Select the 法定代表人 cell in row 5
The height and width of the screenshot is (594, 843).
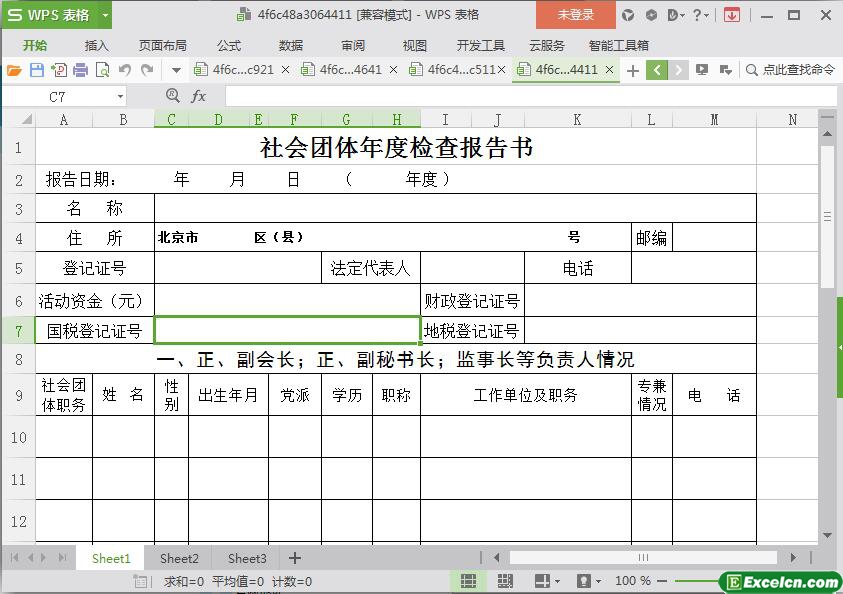click(370, 268)
